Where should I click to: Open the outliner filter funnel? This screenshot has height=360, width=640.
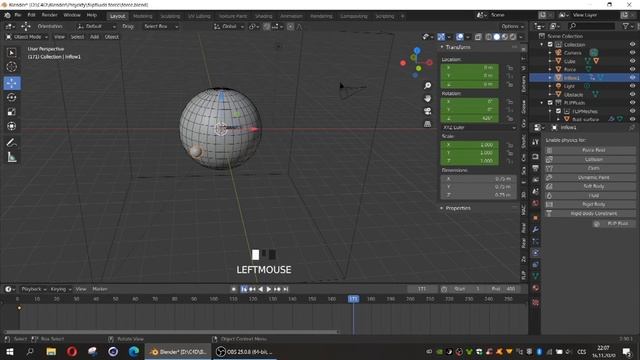pyautogui.click(x=625, y=26)
